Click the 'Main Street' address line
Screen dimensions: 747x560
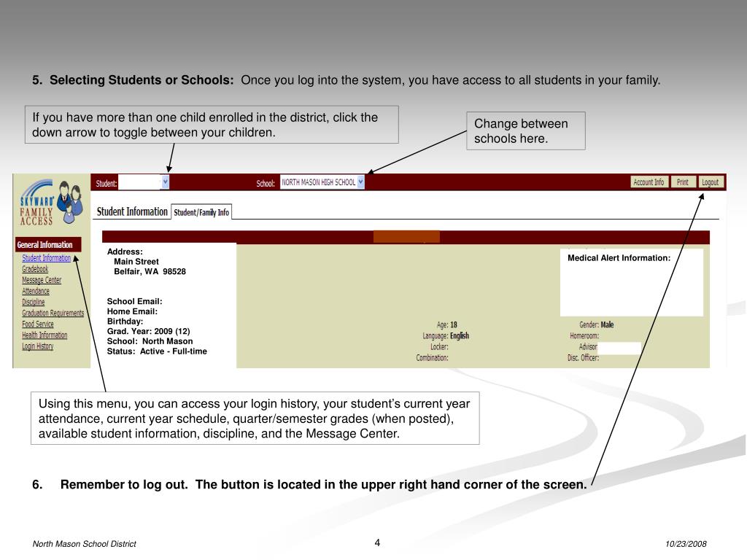136,262
